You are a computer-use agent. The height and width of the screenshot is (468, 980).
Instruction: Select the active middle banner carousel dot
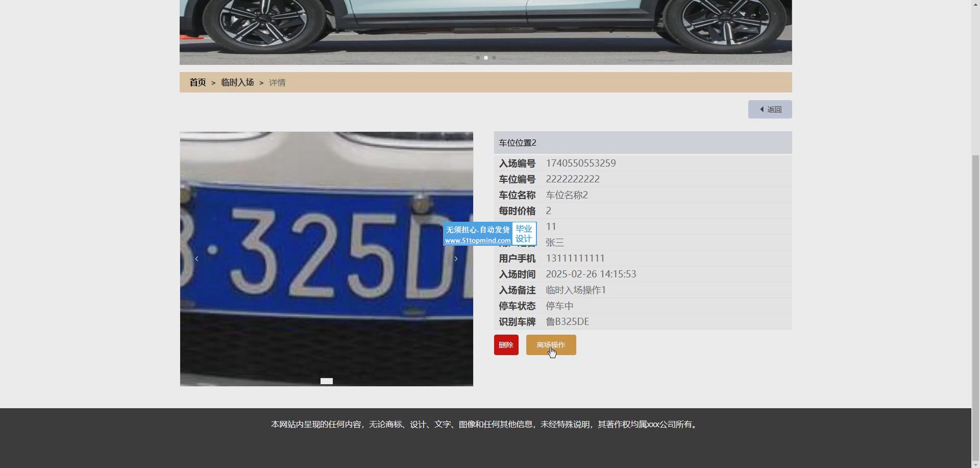[486, 58]
